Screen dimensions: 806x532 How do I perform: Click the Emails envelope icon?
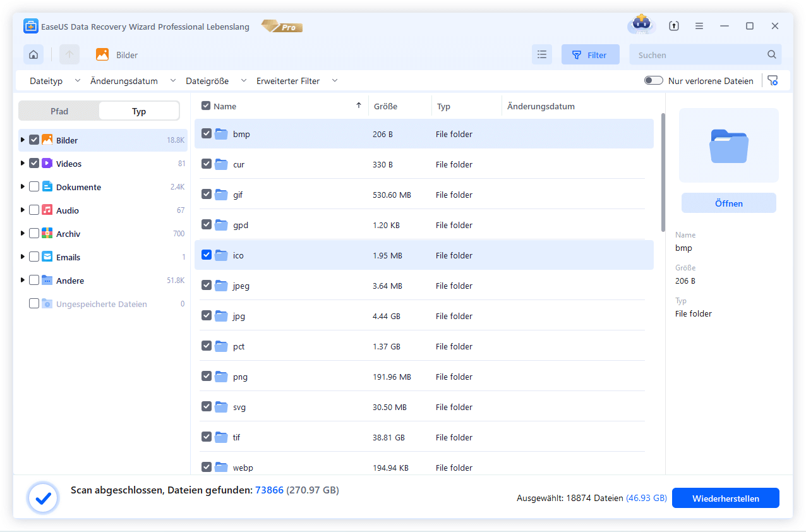point(47,257)
